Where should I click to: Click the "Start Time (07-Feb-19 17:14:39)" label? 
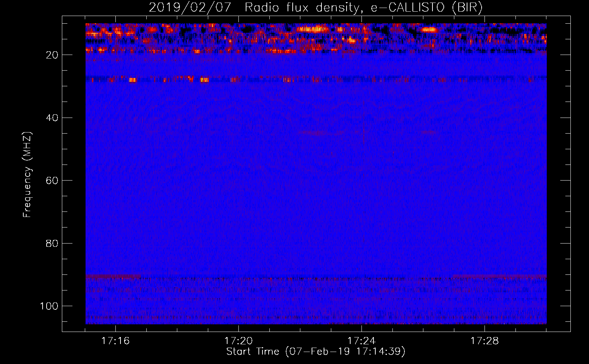316,352
